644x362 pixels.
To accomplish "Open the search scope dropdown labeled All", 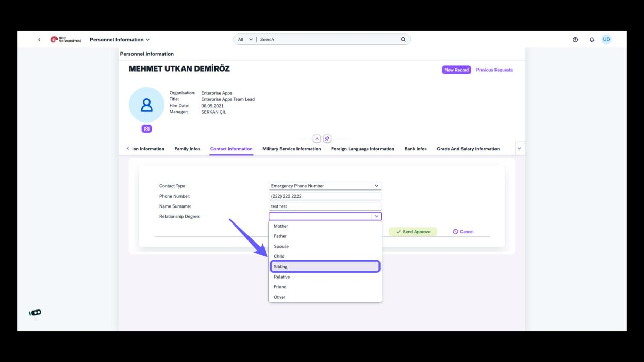I will tap(245, 39).
